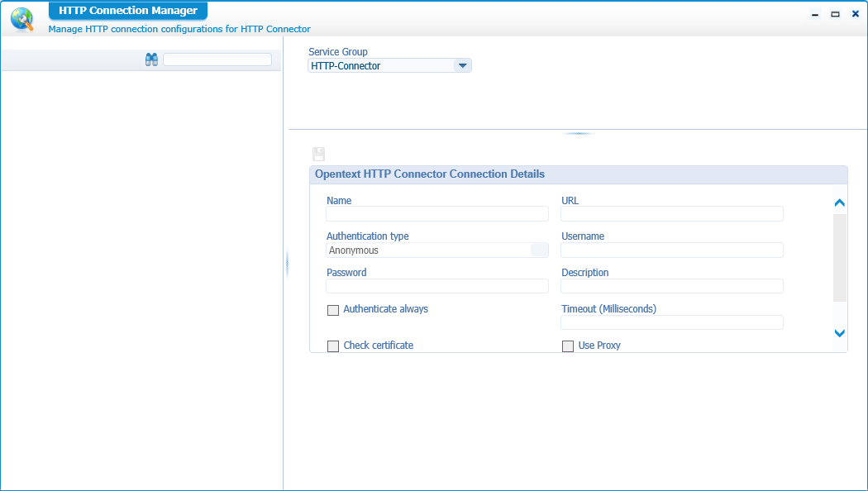Viewport: 868px width, 491px height.
Task: Click the details panel scroll down chevron
Action: [840, 333]
